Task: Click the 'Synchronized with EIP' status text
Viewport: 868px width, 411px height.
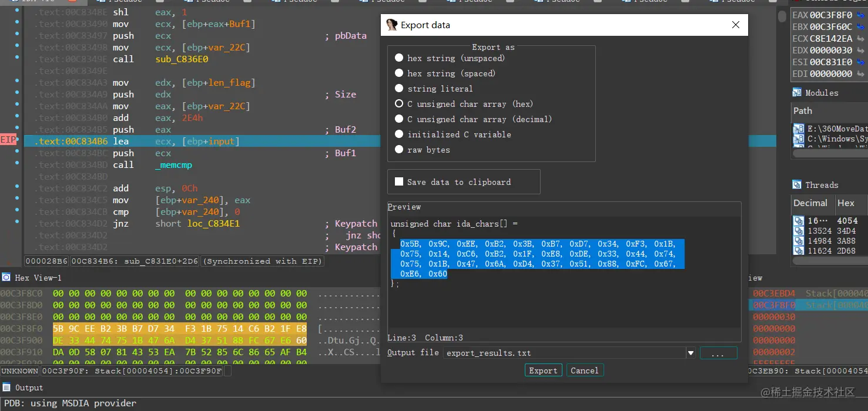Action: (263, 261)
